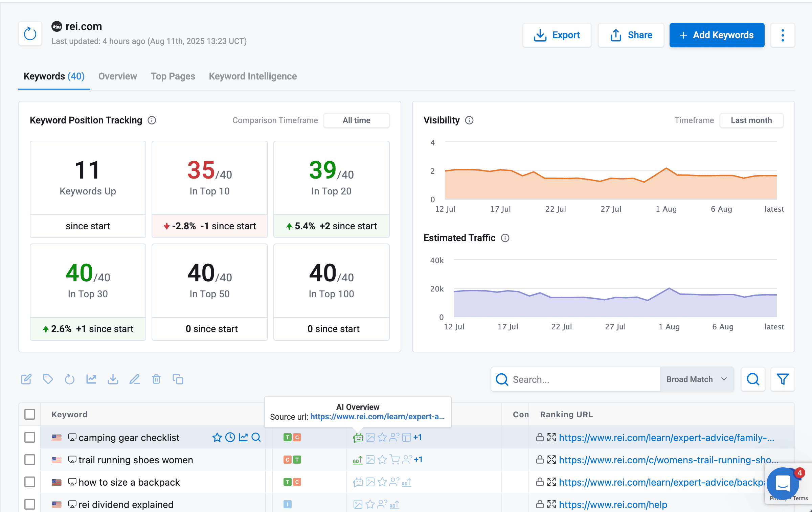Image resolution: width=812 pixels, height=512 pixels.
Task: Click the refresh icon next to rei.com
Action: point(30,34)
